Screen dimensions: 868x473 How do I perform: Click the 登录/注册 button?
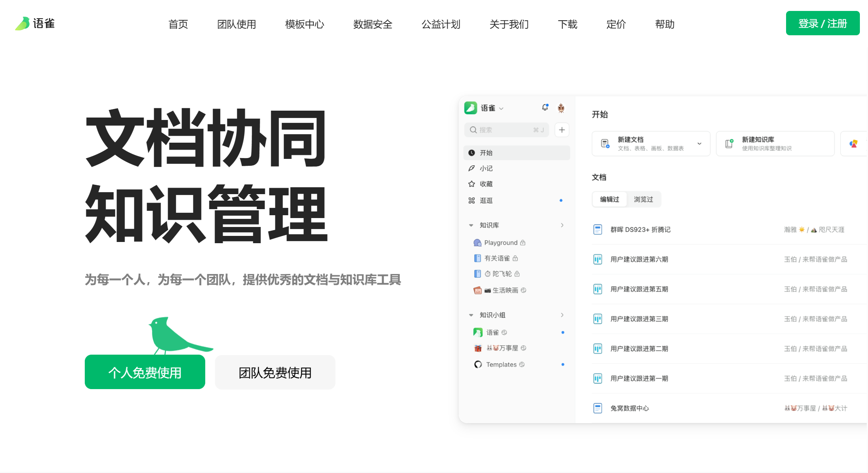click(x=823, y=22)
